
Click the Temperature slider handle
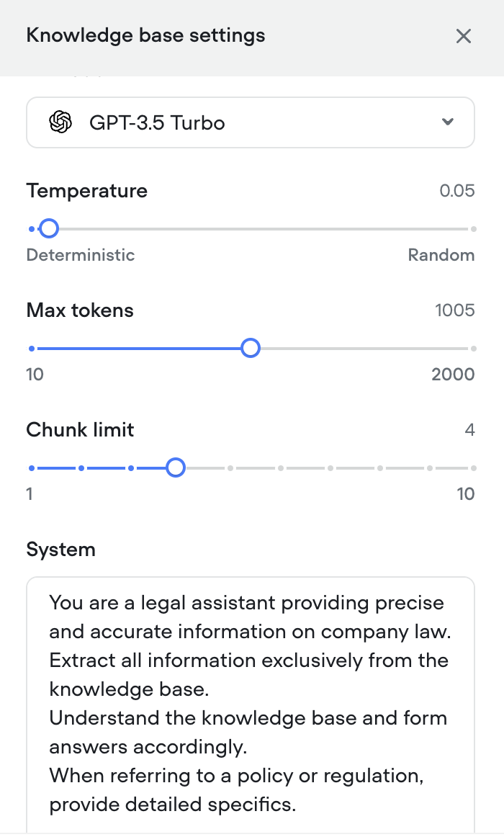(49, 228)
